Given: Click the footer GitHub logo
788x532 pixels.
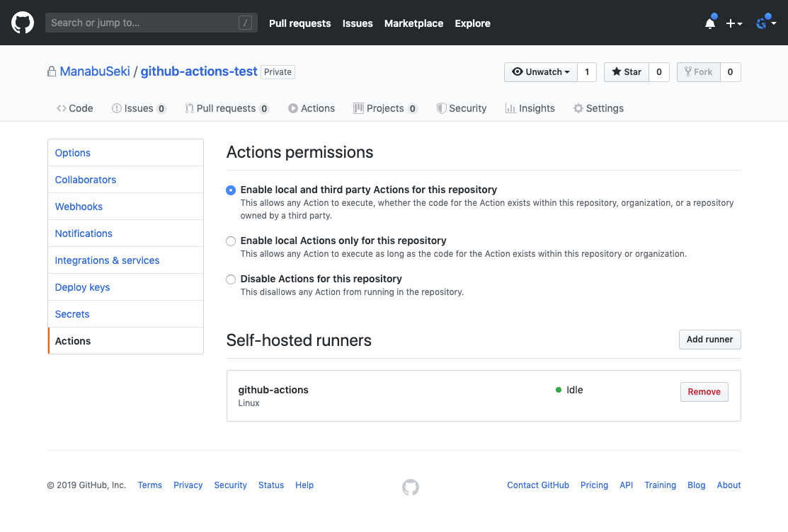Looking at the screenshot, I should pyautogui.click(x=411, y=487).
